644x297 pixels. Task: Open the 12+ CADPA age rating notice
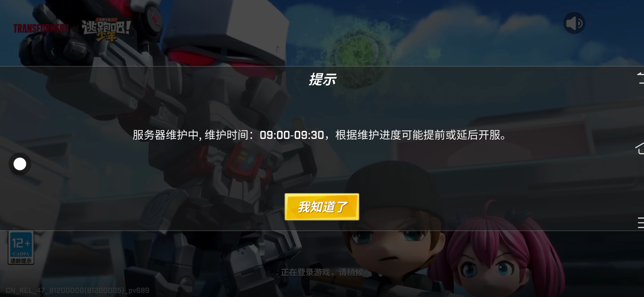21,247
